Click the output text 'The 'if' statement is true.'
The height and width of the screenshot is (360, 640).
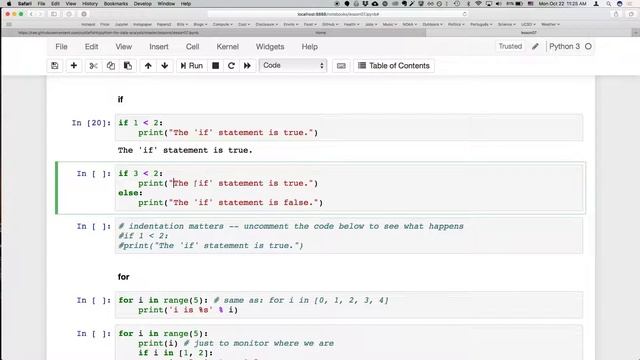click(x=185, y=150)
